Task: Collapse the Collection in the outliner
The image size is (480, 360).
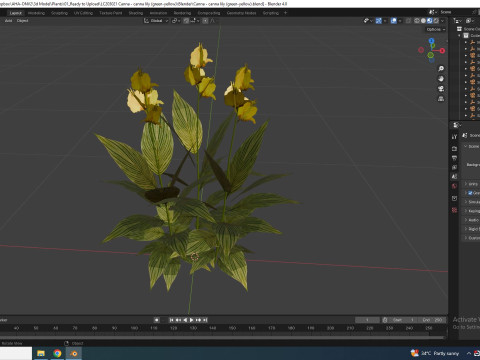Action: (459, 35)
